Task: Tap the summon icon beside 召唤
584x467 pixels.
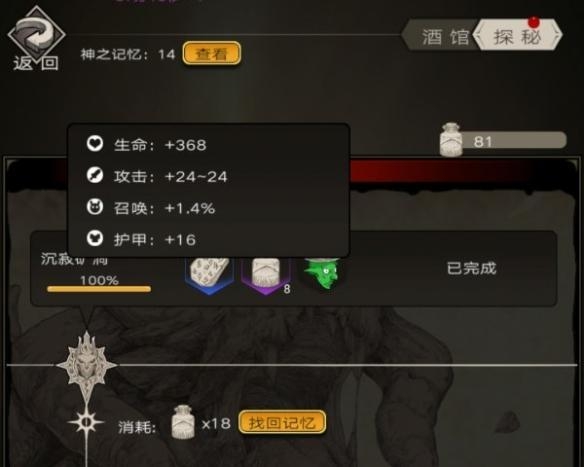Action: tap(95, 207)
